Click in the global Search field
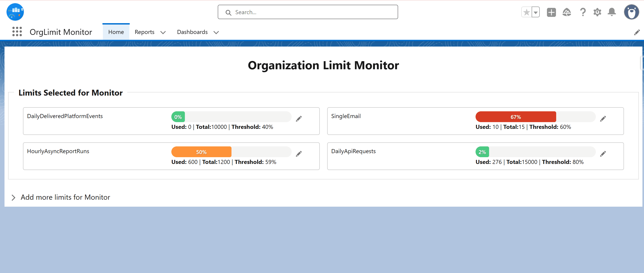644x273 pixels. pos(308,12)
